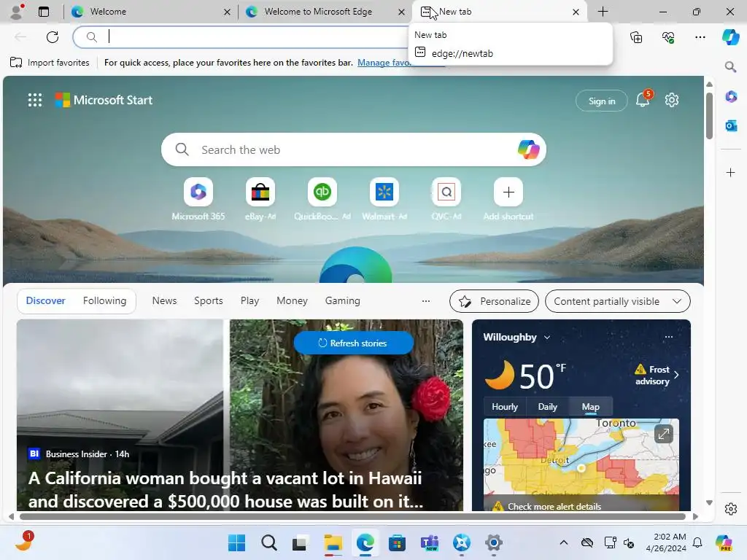
Task: Open a new tab with plus button
Action: [x=603, y=12]
